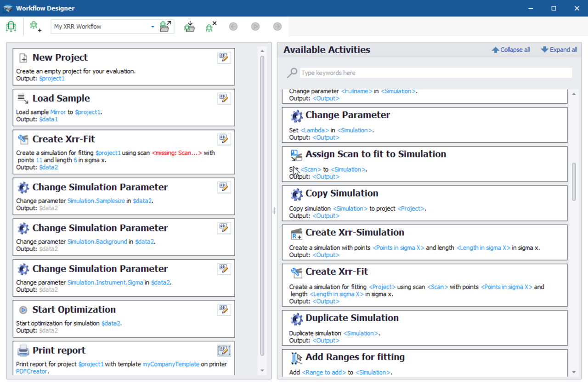The image size is (588, 385).
Task: Select the Duplicate Simulation activity
Action: click(x=424, y=328)
